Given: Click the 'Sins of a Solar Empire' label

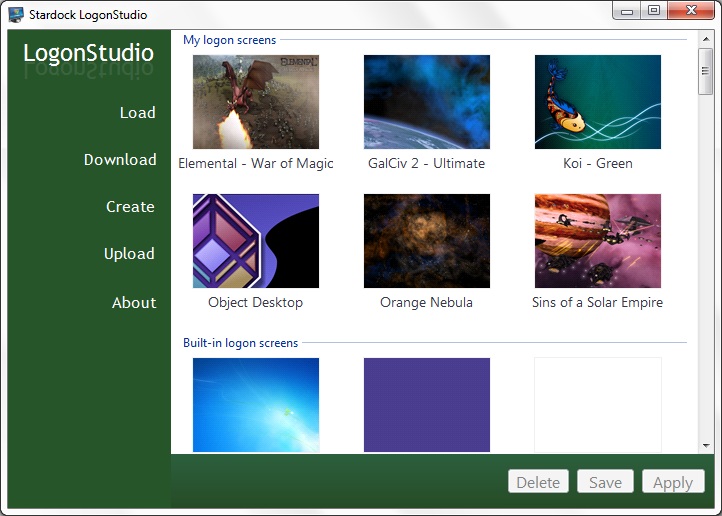Looking at the screenshot, I should (598, 302).
